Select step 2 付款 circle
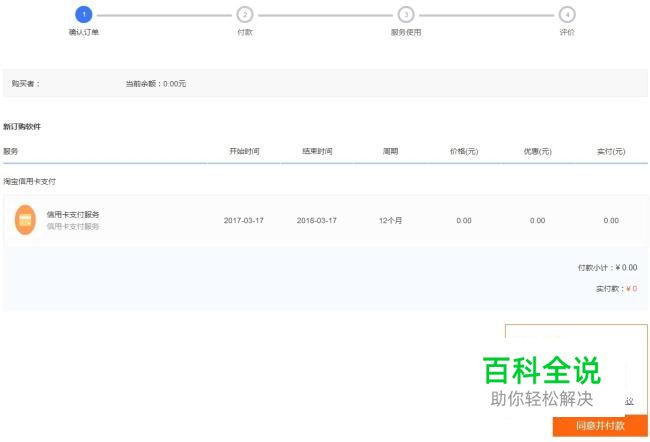The height and width of the screenshot is (442, 650). point(245,15)
